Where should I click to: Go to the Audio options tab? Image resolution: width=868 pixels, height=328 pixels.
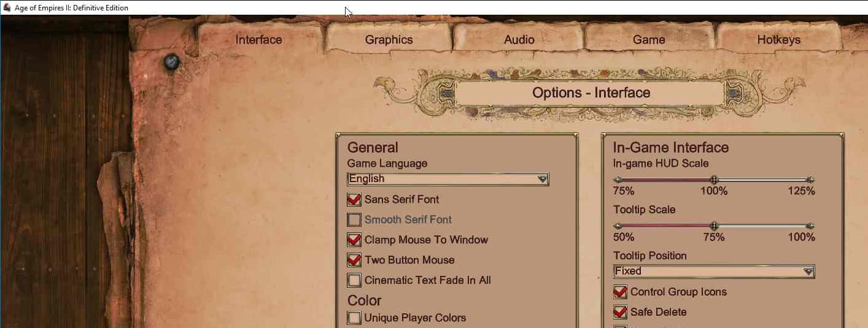click(x=519, y=39)
